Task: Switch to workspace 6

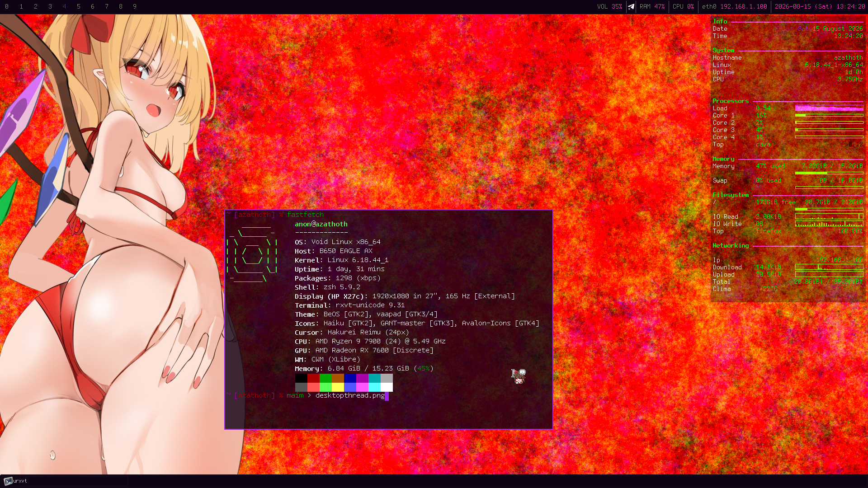Action: pyautogui.click(x=93, y=7)
